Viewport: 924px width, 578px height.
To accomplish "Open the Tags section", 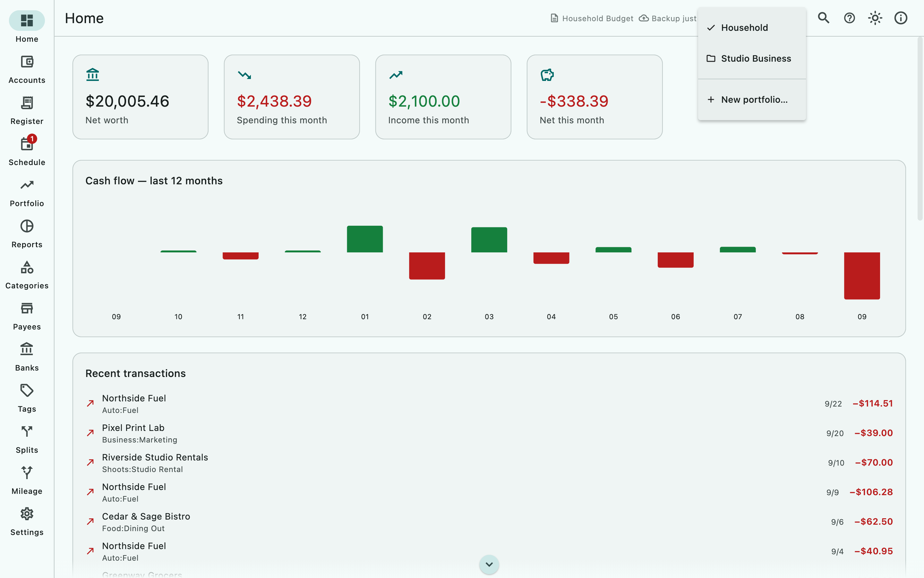I will (x=27, y=398).
